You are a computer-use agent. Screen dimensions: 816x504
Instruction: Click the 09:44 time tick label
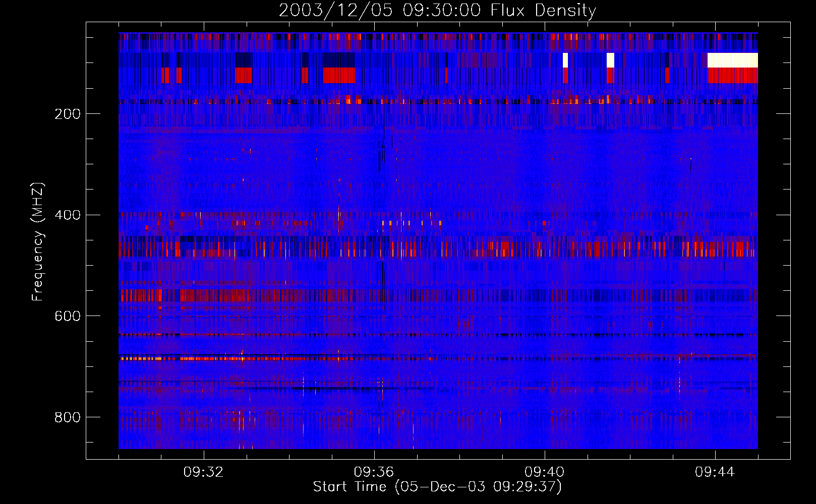(x=715, y=472)
